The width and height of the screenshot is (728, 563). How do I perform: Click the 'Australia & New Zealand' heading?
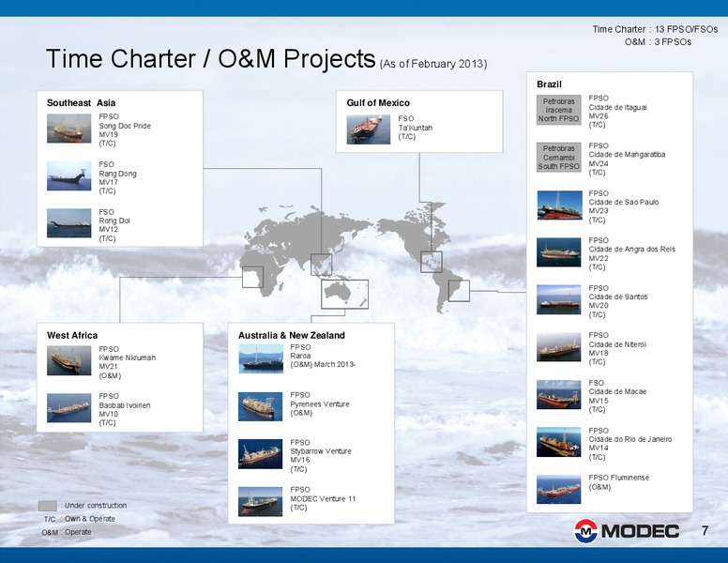[292, 335]
